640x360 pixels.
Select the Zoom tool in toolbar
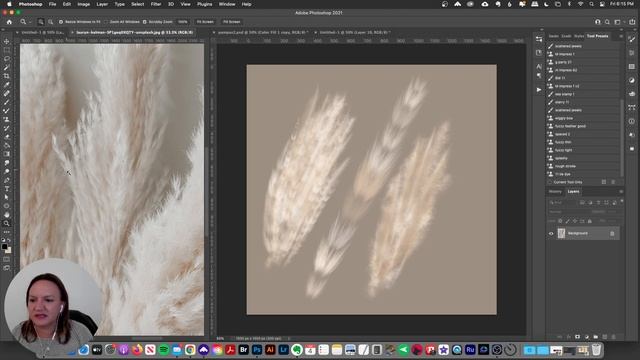[x=7, y=223]
